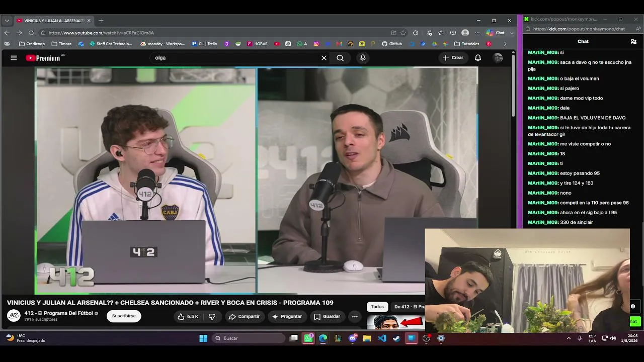Open File Explorer from the taskbar
This screenshot has width=644, height=362.
(367, 338)
